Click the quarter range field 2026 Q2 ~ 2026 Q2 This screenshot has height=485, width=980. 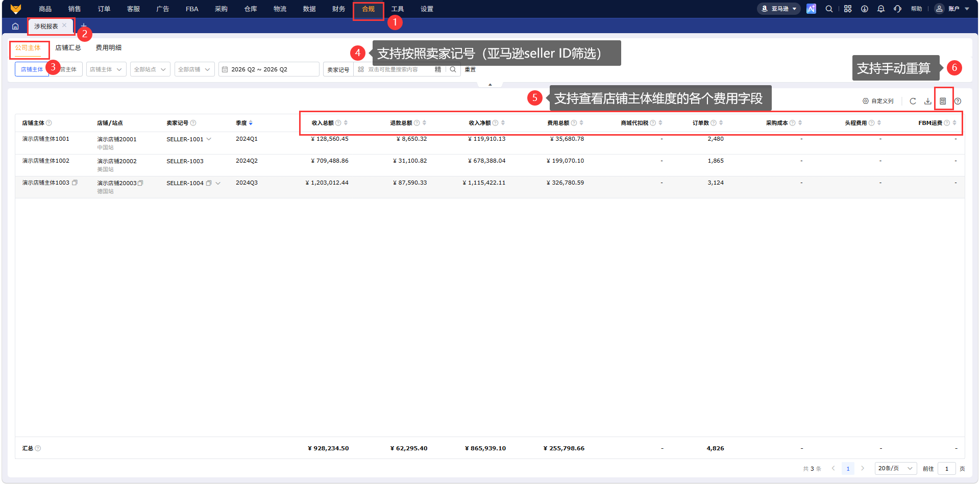tap(269, 69)
